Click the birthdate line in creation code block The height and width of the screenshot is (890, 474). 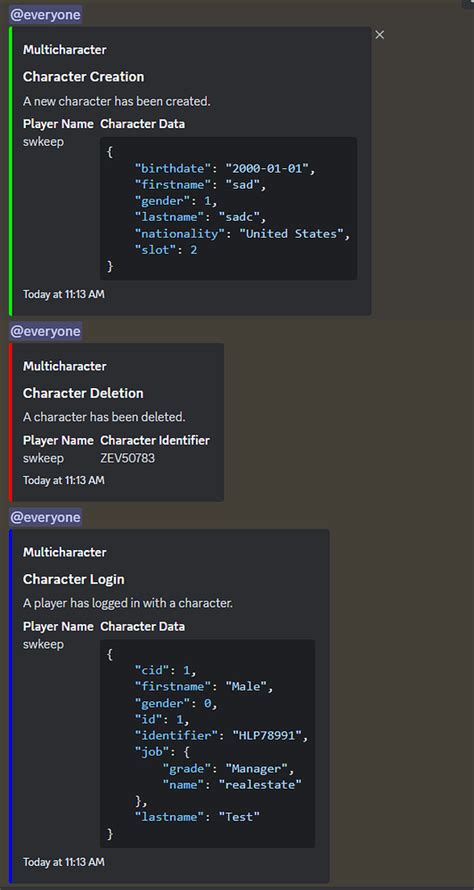click(224, 168)
